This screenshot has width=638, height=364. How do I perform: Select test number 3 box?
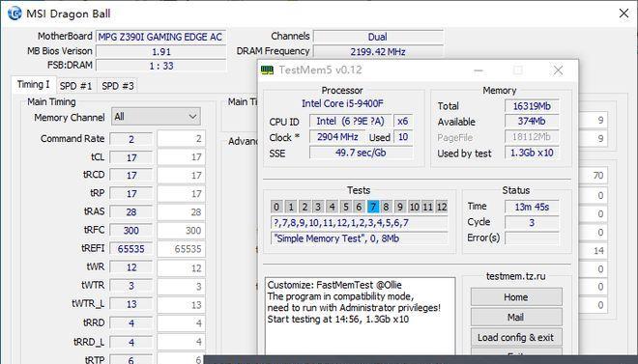tap(318, 207)
